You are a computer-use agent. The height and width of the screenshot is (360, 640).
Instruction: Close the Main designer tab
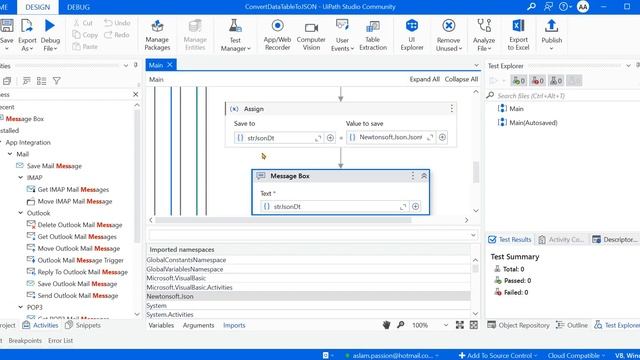170,65
